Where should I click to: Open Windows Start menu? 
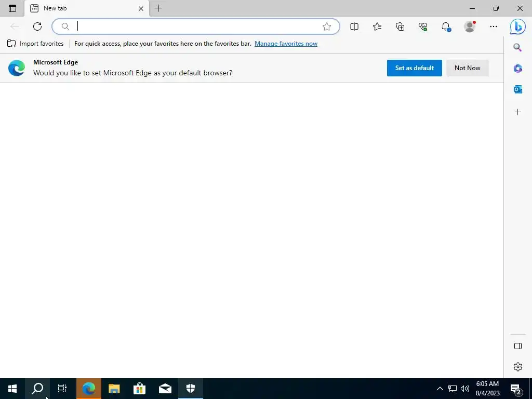click(x=12, y=389)
